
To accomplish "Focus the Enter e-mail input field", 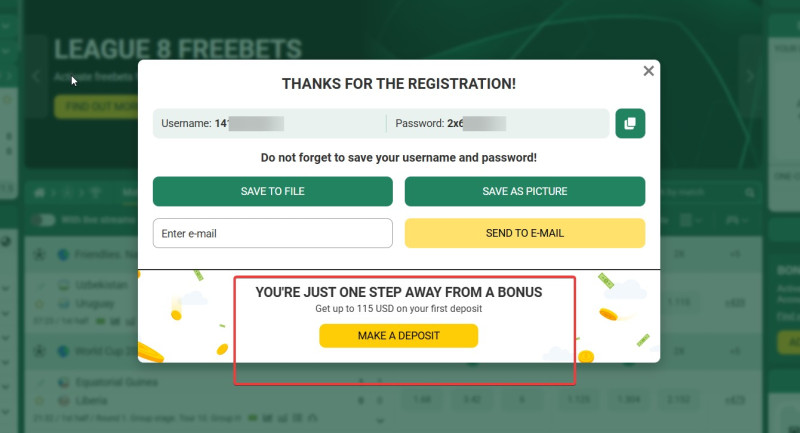I will click(x=272, y=233).
